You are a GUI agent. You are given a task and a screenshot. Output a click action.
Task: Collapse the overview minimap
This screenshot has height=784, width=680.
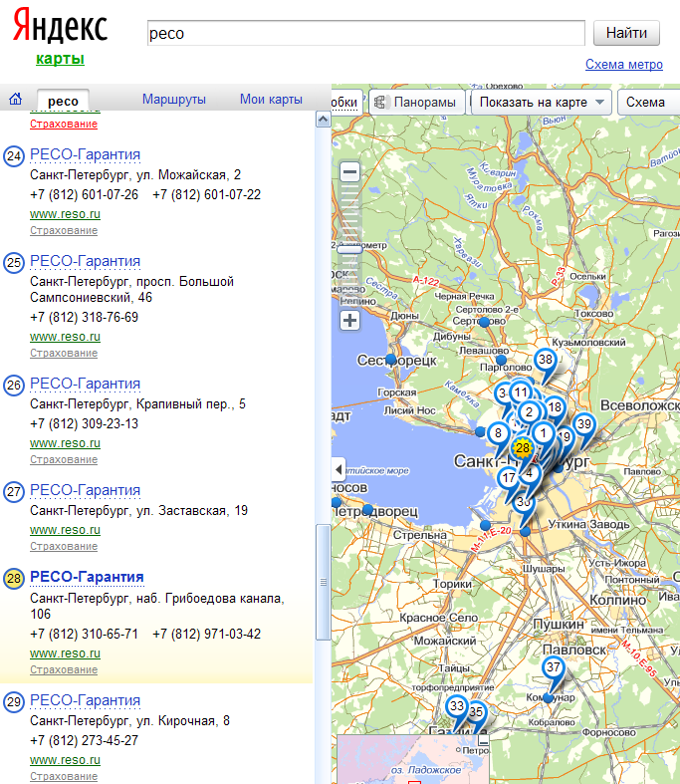483,740
